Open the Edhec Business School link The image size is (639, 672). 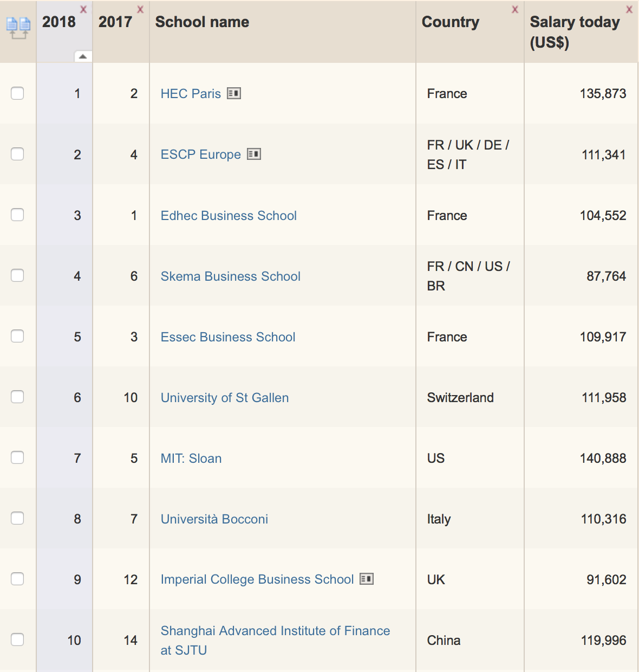pos(229,215)
